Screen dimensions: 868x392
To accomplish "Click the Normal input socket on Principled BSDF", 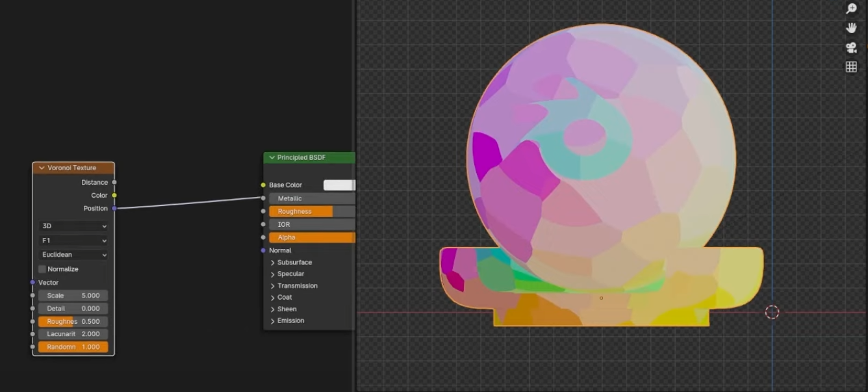I will coord(264,250).
